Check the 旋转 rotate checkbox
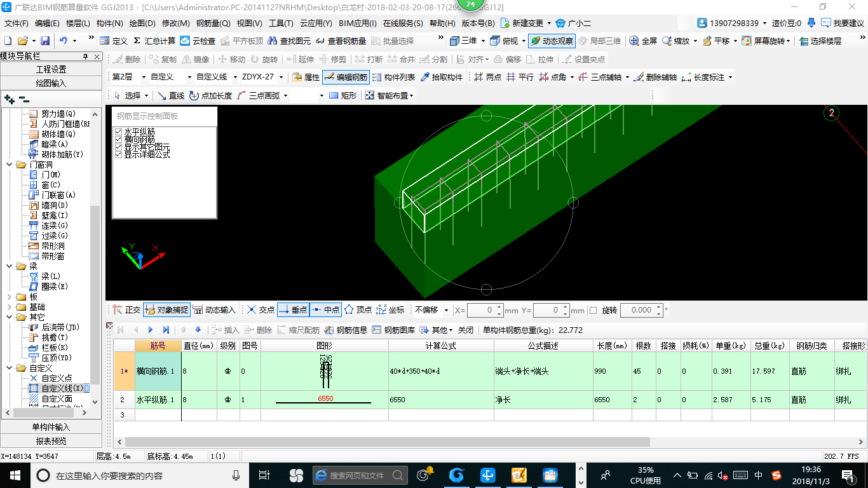 [x=593, y=310]
